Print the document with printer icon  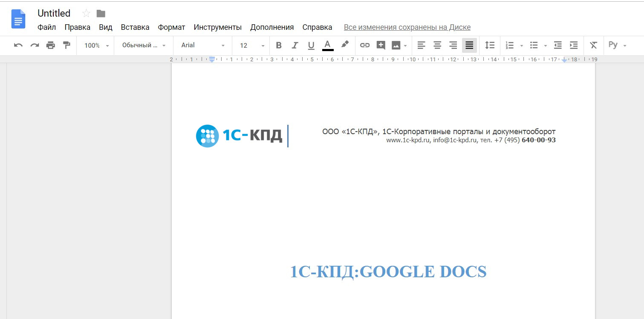51,45
